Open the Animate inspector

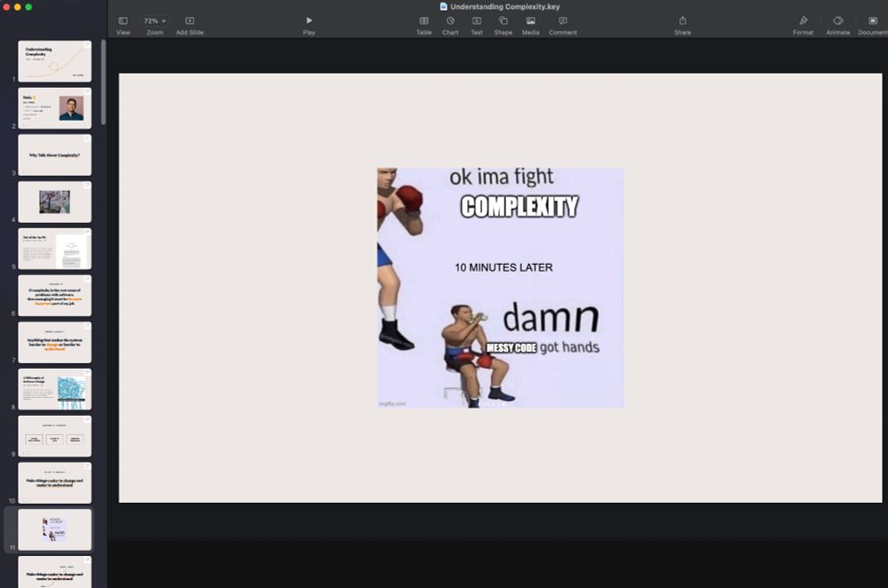point(838,25)
